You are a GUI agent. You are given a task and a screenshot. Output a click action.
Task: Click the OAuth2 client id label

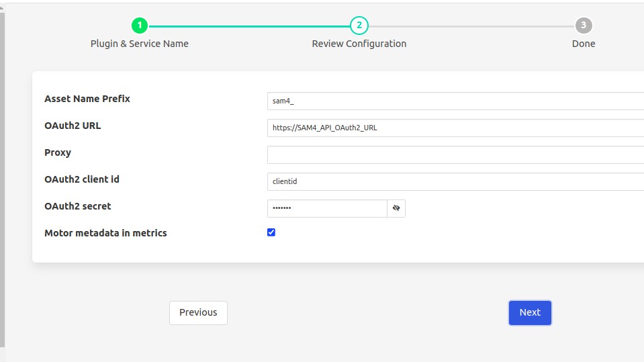82,179
